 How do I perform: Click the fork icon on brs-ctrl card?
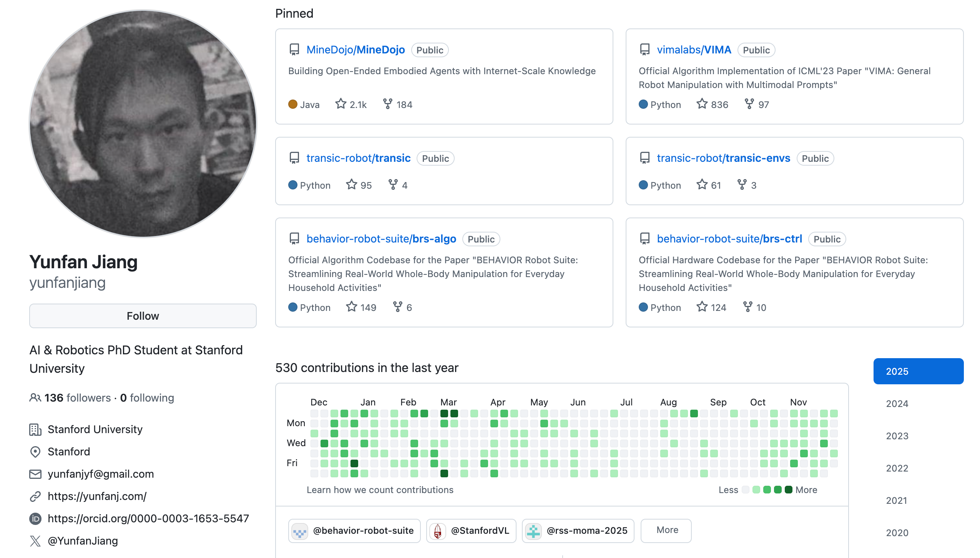click(747, 307)
